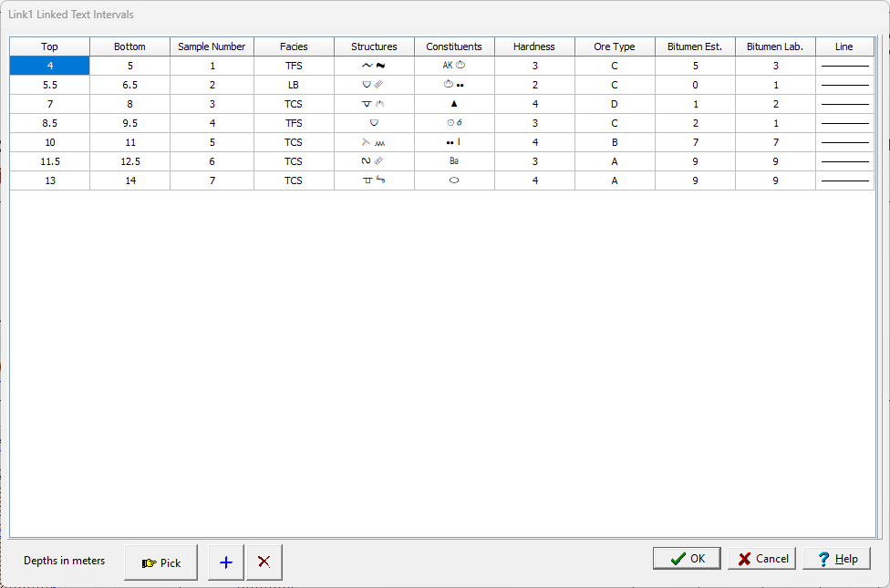Select the Ore Type cell containing D
Viewport: 890px width, 588px height.
[x=615, y=104]
